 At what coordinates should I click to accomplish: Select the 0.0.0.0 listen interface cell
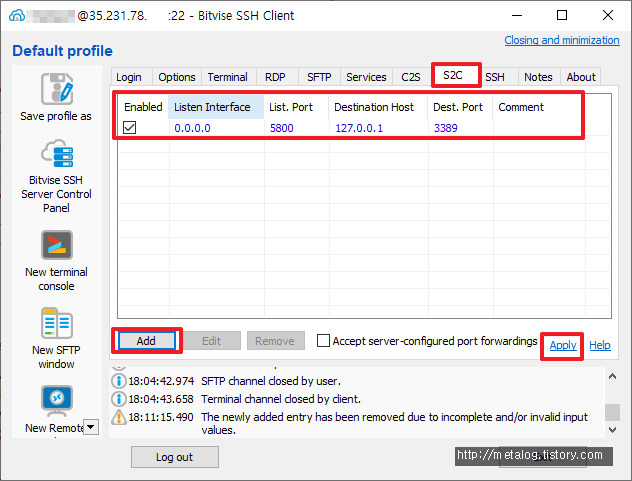192,128
